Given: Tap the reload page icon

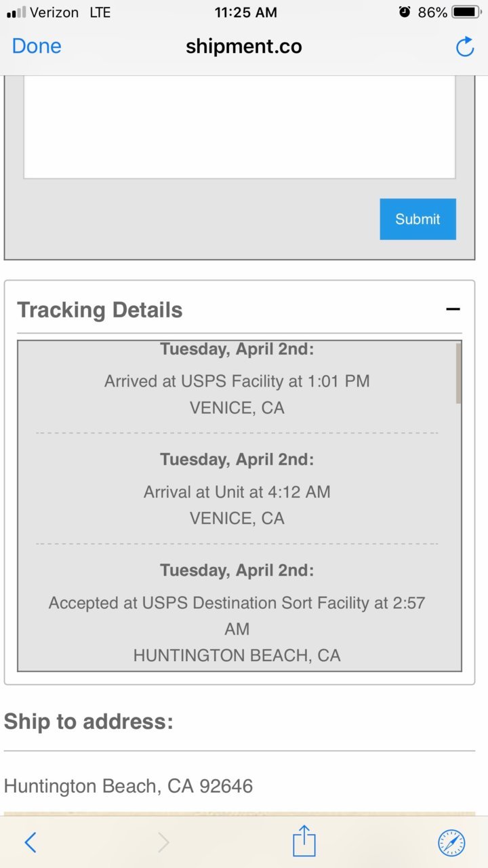Looking at the screenshot, I should [x=465, y=46].
